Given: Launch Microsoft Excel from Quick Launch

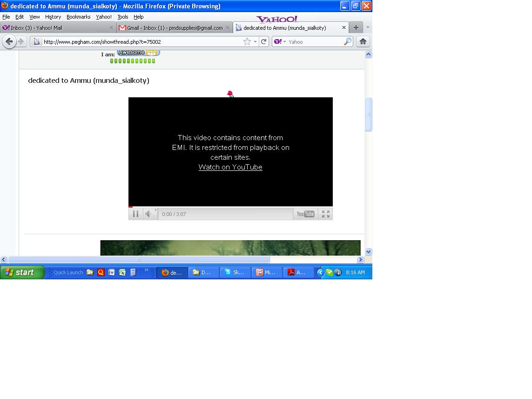Looking at the screenshot, I should [x=122, y=272].
